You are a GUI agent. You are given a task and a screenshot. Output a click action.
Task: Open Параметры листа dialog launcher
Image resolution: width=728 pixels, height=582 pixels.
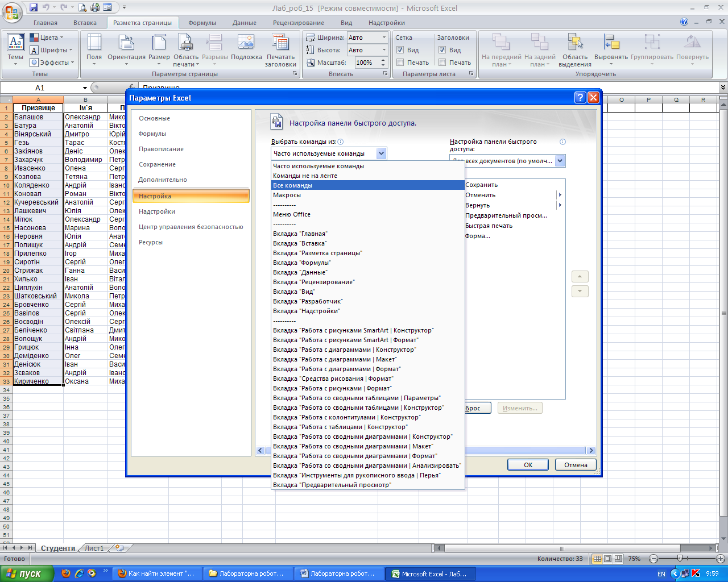click(471, 74)
